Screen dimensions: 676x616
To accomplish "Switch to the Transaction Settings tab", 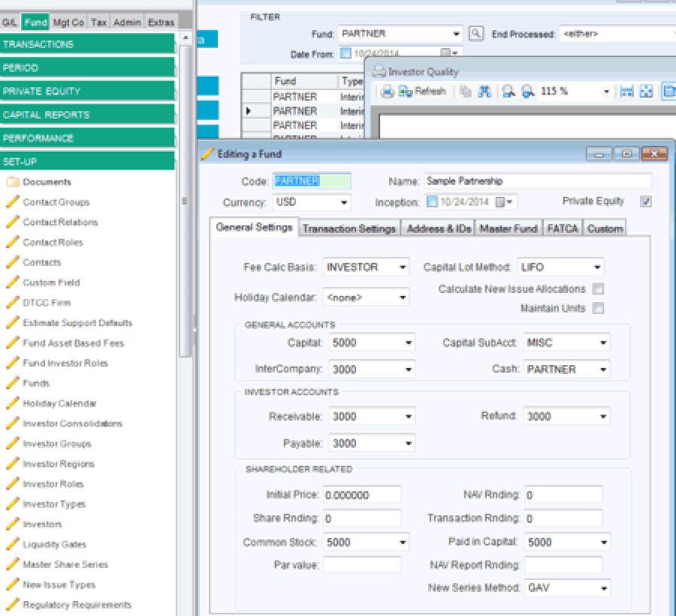I will 349,228.
